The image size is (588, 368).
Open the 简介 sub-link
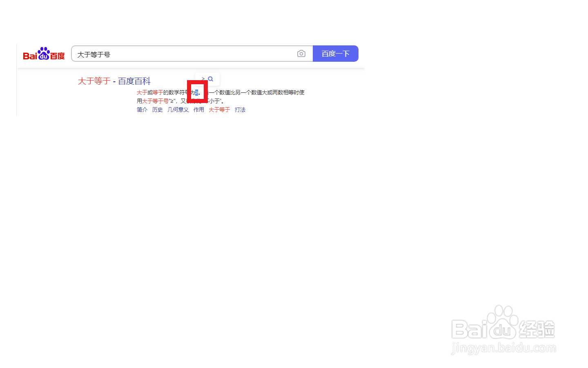142,110
